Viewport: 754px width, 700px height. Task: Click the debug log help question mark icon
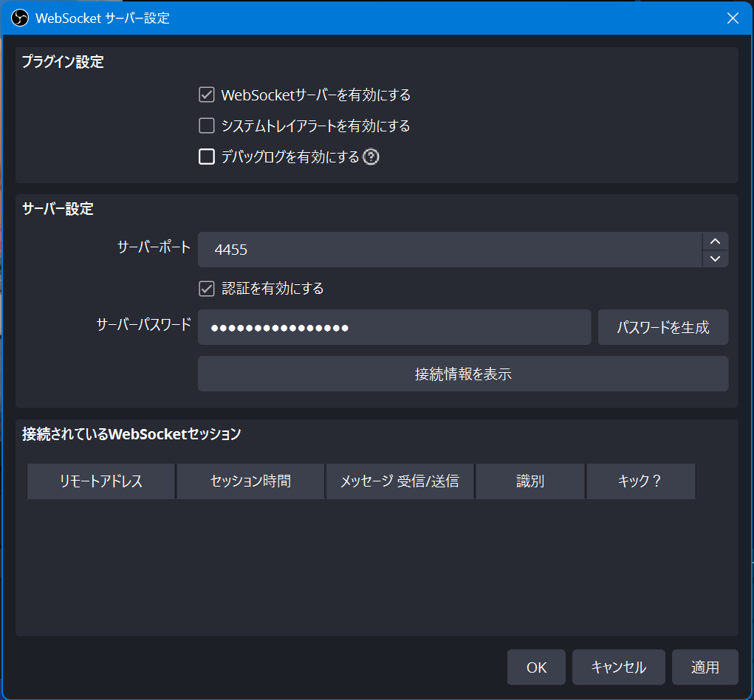[371, 157]
